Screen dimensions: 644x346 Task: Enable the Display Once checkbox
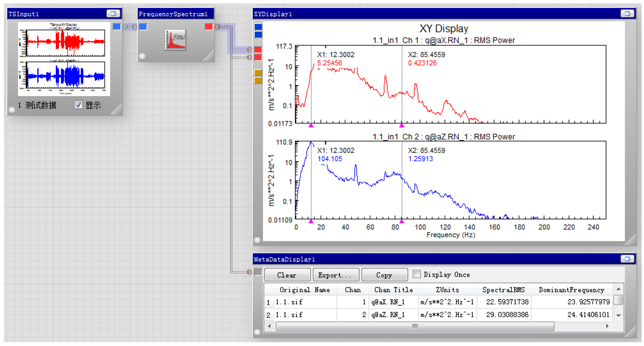(416, 274)
